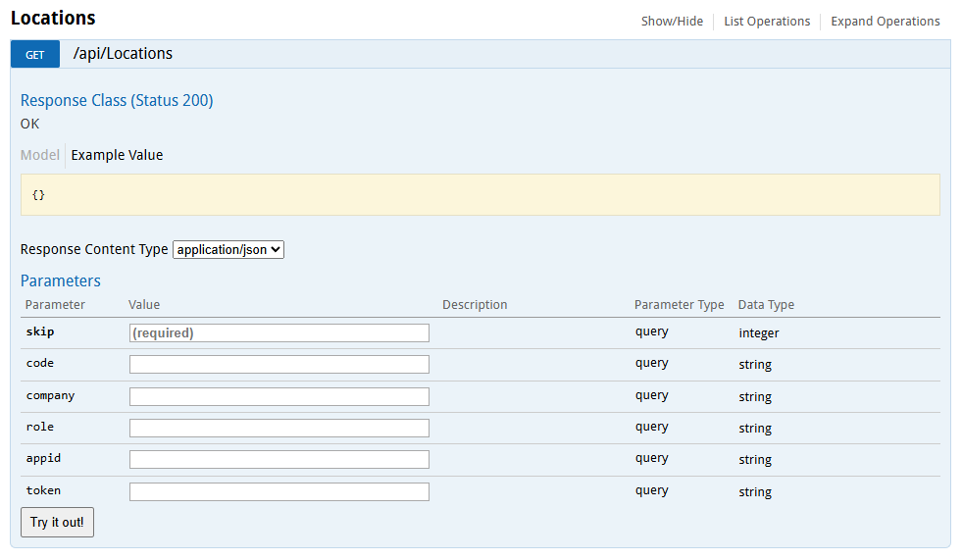962x560 pixels.
Task: Click the Locations section heading
Action: click(53, 18)
